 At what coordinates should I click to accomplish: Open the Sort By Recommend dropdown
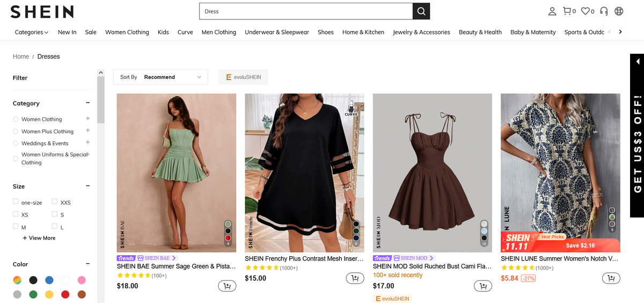(x=160, y=77)
